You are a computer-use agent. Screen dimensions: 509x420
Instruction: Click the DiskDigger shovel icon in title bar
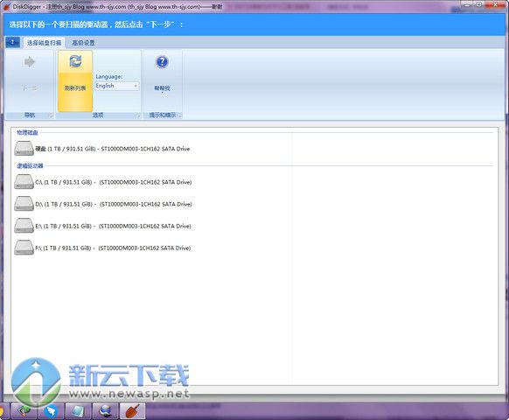tap(6, 6)
